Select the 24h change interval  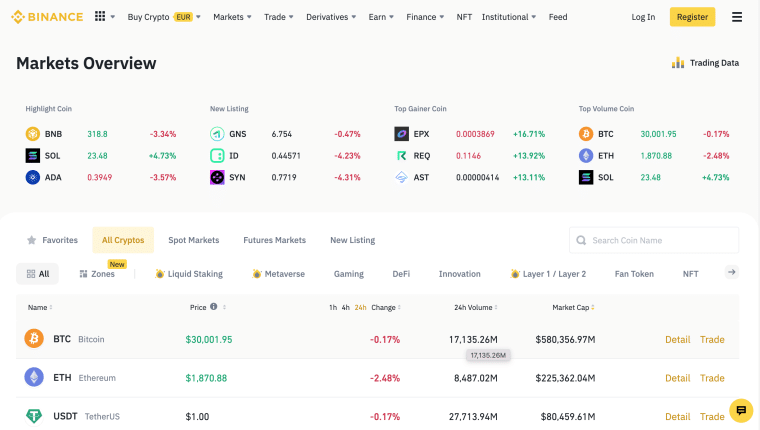point(361,307)
